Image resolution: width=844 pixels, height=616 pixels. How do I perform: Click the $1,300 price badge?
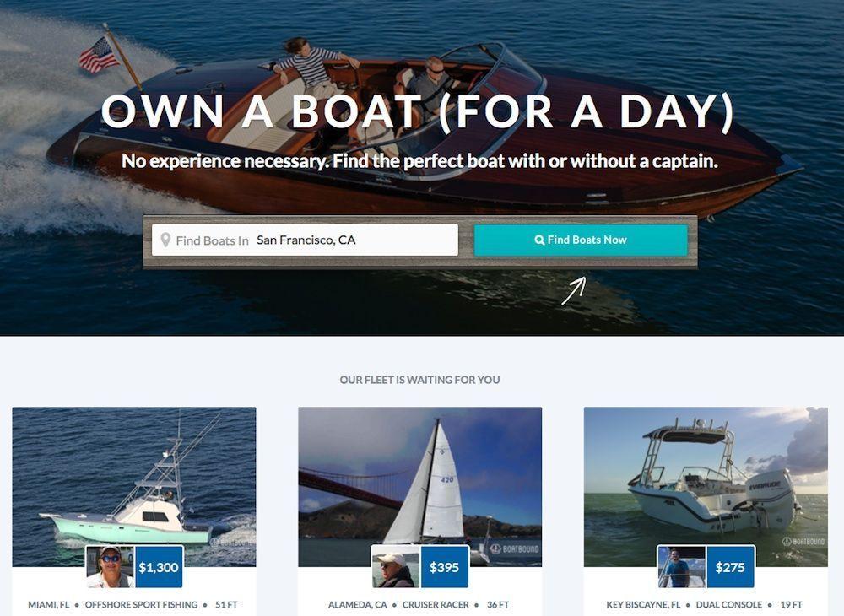(159, 567)
